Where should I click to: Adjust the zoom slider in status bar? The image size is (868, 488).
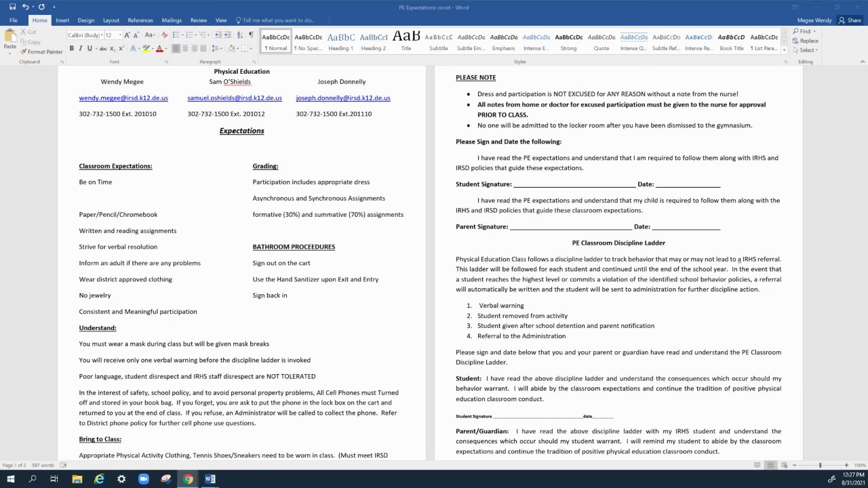(820, 465)
